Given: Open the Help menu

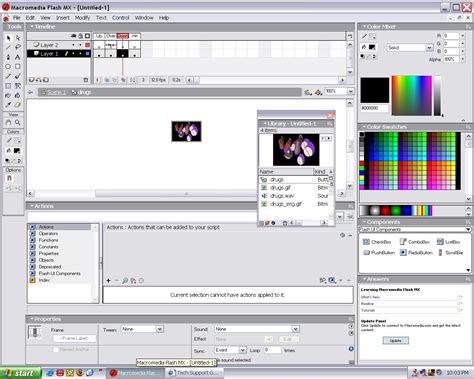Looking at the screenshot, I should pos(164,18).
